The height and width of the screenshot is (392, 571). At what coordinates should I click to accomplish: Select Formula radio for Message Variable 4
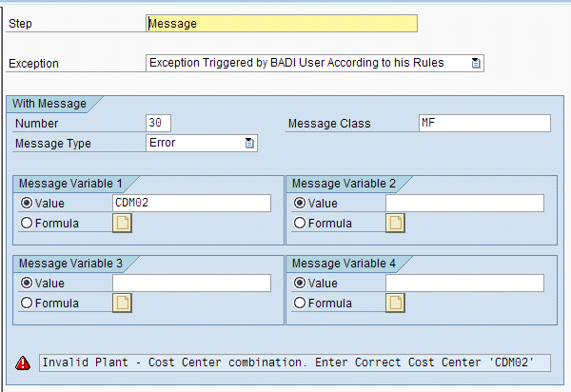pos(301,304)
